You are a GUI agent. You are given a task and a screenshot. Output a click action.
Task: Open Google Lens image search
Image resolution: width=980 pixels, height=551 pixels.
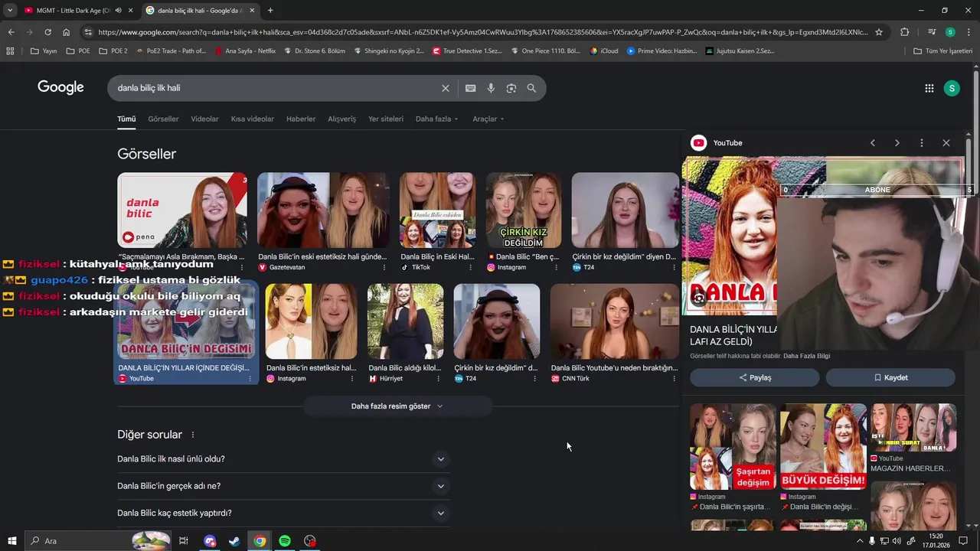pos(511,88)
